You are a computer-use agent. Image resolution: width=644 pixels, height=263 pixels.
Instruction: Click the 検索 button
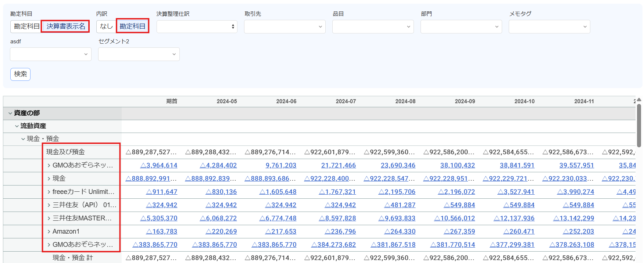[x=20, y=74]
